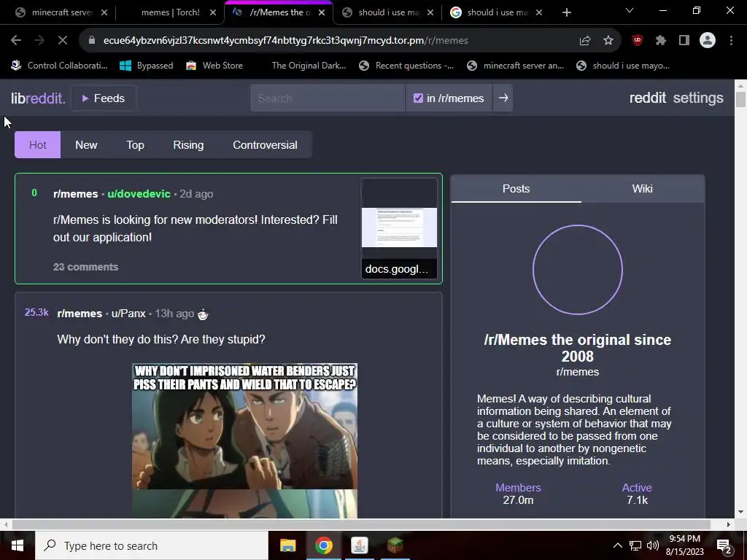Click the browser forward arrow
The image size is (747, 560).
(39, 41)
